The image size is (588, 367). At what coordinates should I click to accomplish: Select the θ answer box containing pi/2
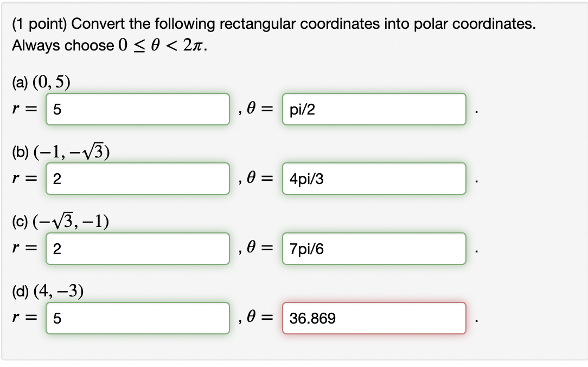(x=374, y=109)
